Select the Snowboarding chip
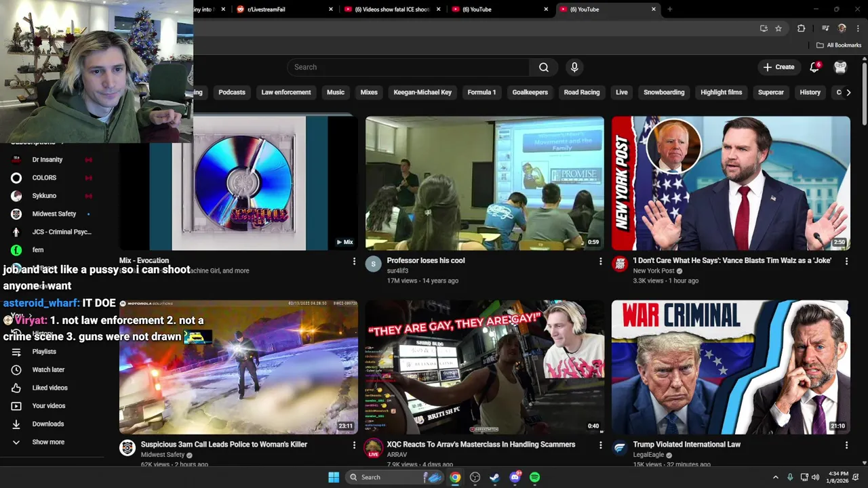Screen dimensions: 868x488 [x=664, y=92]
